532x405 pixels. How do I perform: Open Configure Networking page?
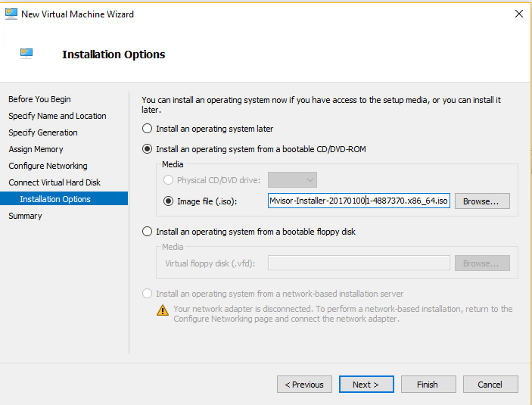[48, 166]
